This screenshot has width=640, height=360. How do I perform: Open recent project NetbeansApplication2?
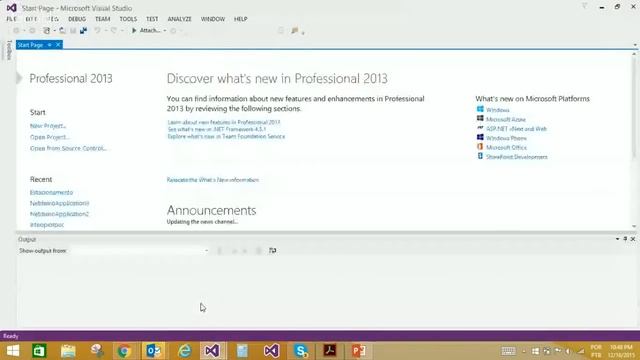(59, 214)
